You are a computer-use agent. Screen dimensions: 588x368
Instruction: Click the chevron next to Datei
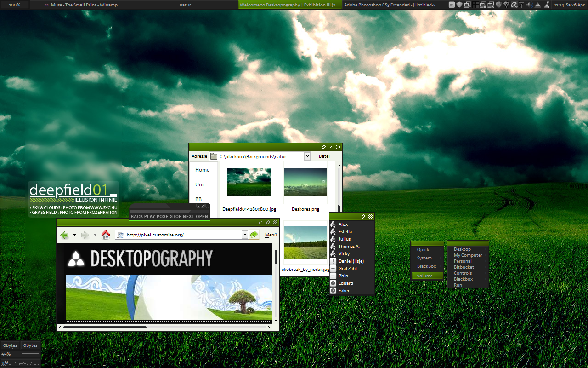[x=339, y=156]
